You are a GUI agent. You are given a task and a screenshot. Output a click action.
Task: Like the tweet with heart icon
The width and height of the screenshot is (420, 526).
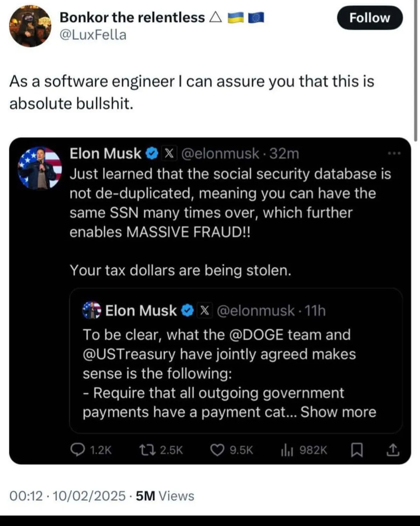217,450
